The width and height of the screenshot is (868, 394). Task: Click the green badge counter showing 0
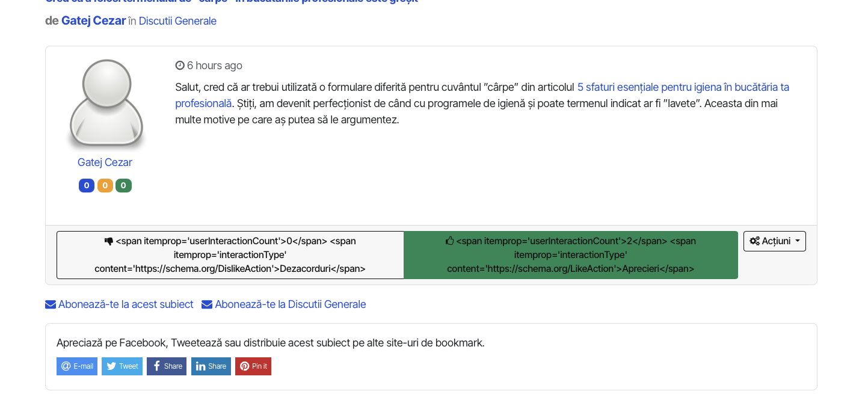click(x=123, y=186)
